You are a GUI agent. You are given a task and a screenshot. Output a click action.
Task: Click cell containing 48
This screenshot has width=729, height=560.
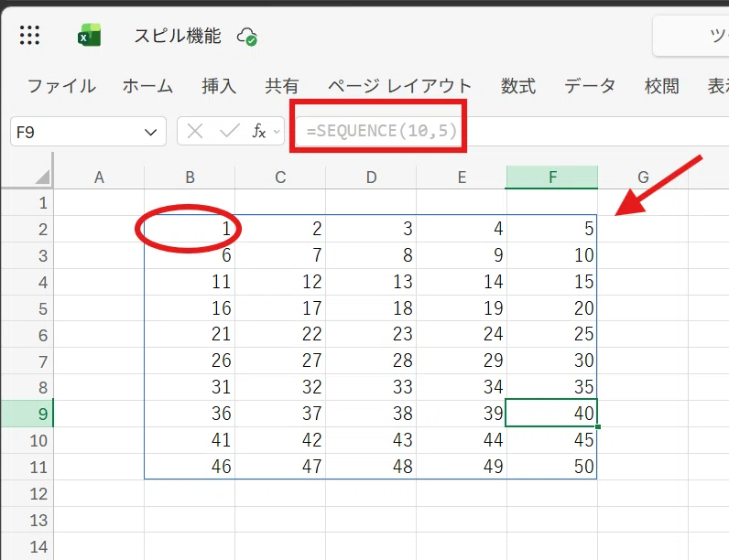[x=371, y=467]
